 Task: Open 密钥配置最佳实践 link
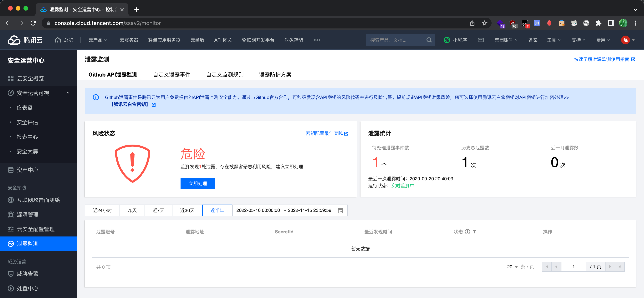[x=327, y=133]
